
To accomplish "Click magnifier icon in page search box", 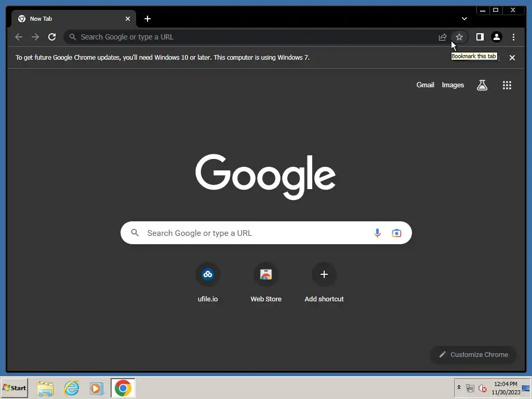I will pyautogui.click(x=135, y=233).
